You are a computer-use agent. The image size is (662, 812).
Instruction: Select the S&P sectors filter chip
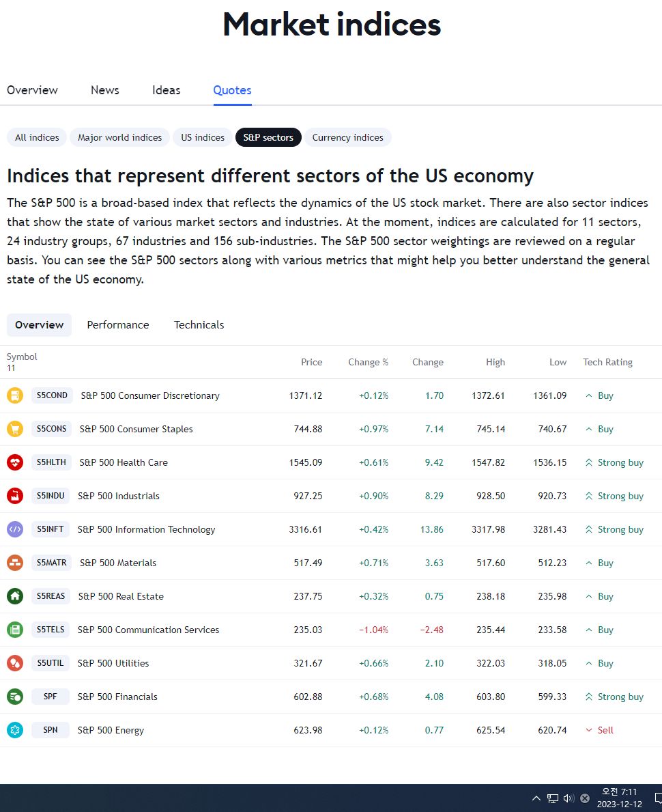tap(268, 137)
